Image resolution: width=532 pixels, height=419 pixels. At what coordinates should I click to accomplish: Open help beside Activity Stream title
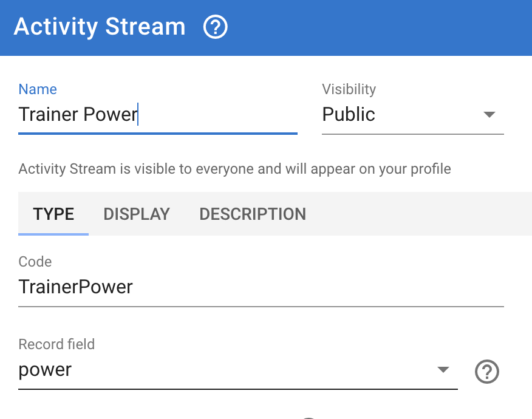pyautogui.click(x=215, y=27)
